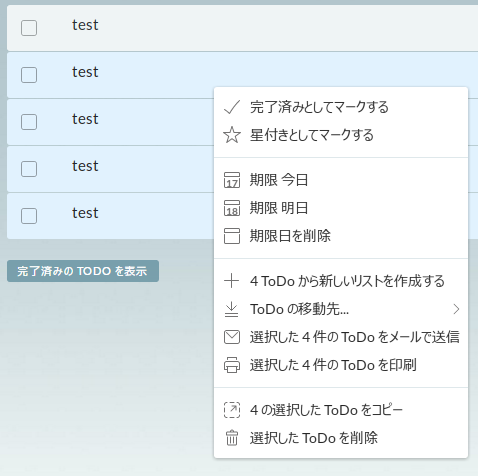
Task: Check the last test task checkbox
Action: [x=29, y=216]
